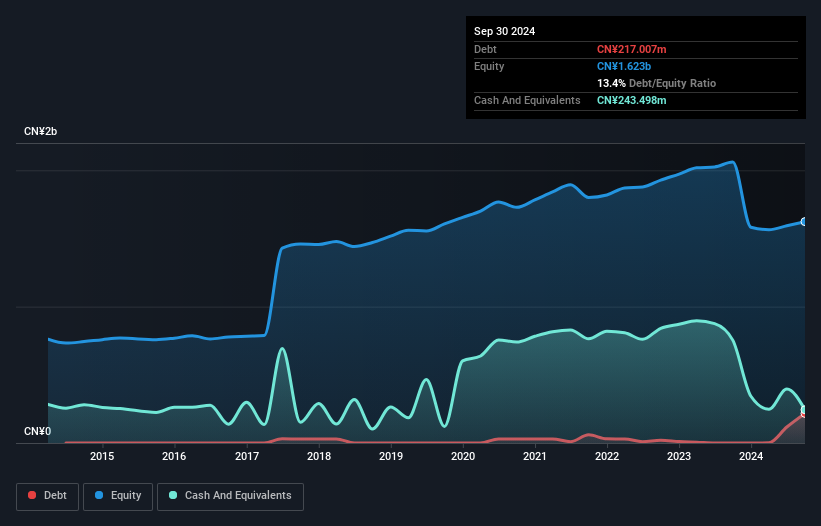The height and width of the screenshot is (526, 821).
Task: Toggle the Equity series legend button
Action: [118, 496]
